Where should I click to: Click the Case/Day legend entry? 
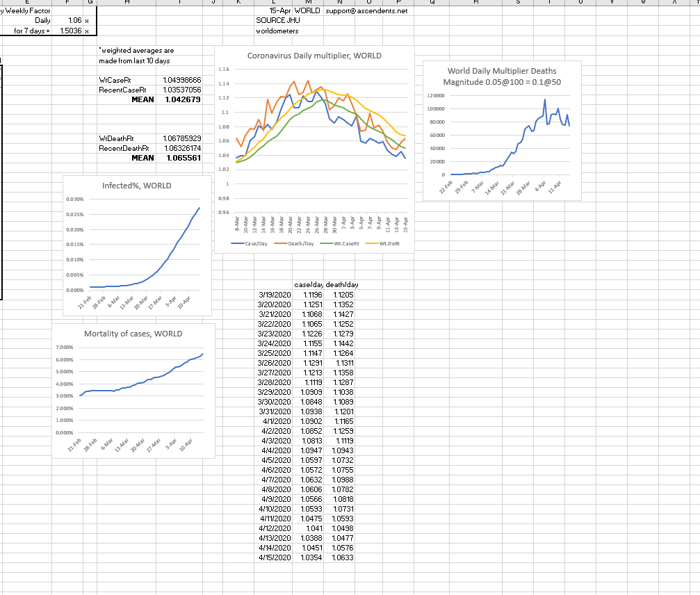point(250,243)
